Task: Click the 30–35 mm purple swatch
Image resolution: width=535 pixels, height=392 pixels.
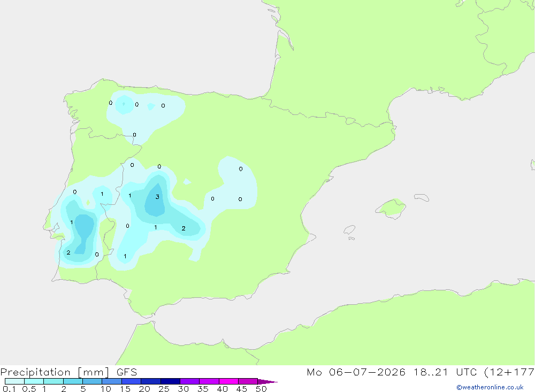Action: point(190,381)
